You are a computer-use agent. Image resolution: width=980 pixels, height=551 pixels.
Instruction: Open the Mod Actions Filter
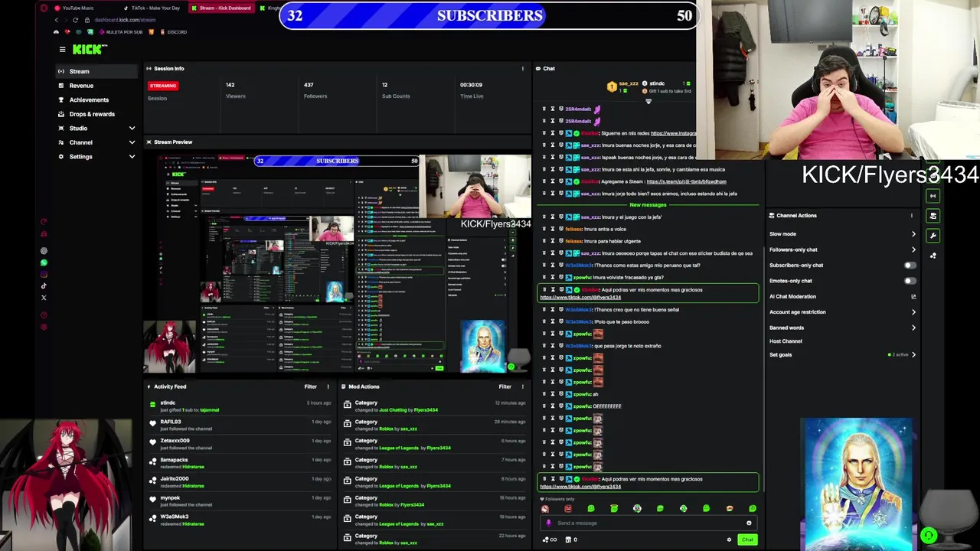(505, 386)
